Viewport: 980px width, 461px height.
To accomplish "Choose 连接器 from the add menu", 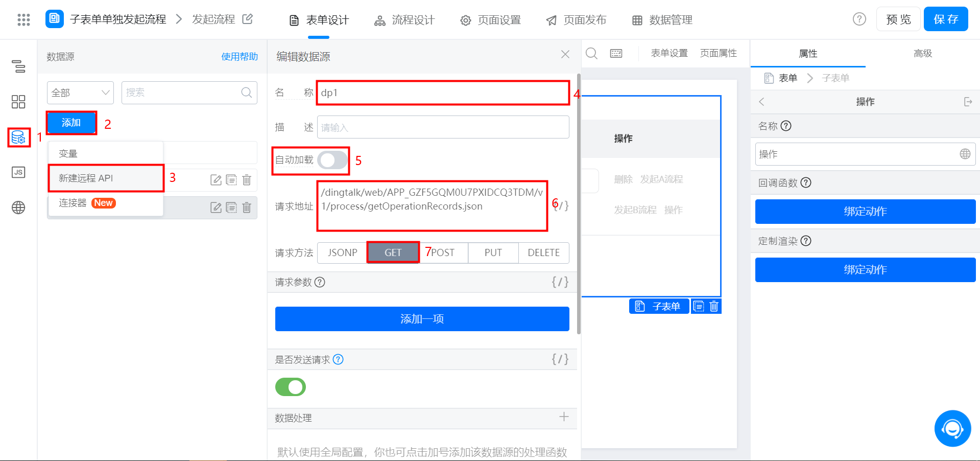I will (x=106, y=203).
